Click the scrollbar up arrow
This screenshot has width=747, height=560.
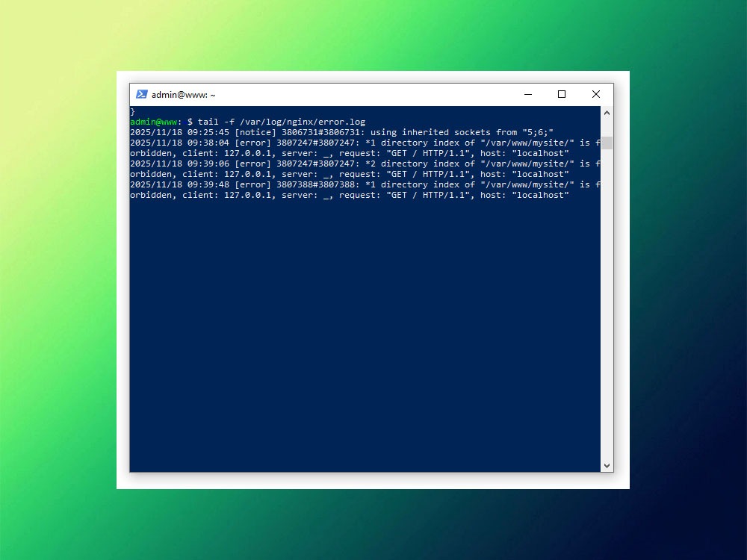(606, 114)
